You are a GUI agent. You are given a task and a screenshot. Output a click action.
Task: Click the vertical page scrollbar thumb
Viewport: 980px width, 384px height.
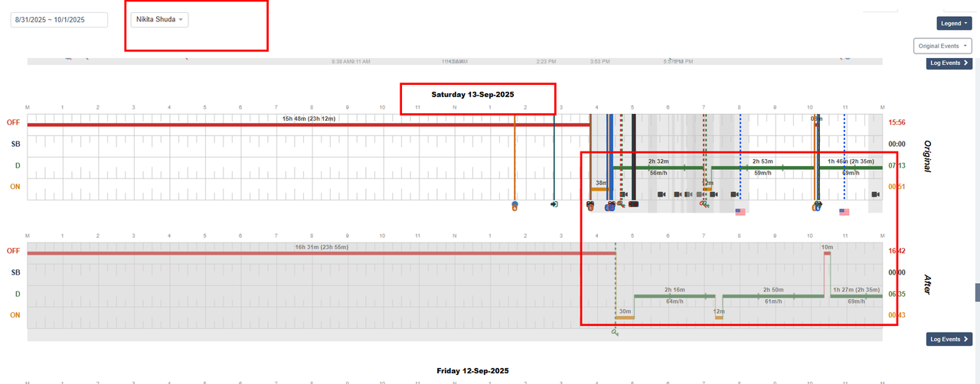tap(976, 292)
